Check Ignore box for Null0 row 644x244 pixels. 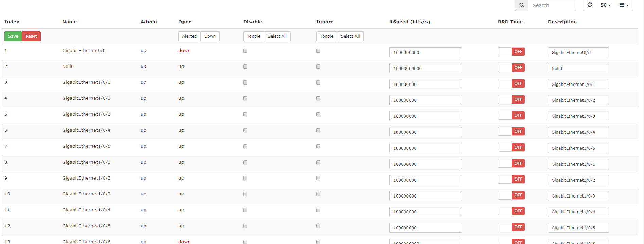click(318, 67)
